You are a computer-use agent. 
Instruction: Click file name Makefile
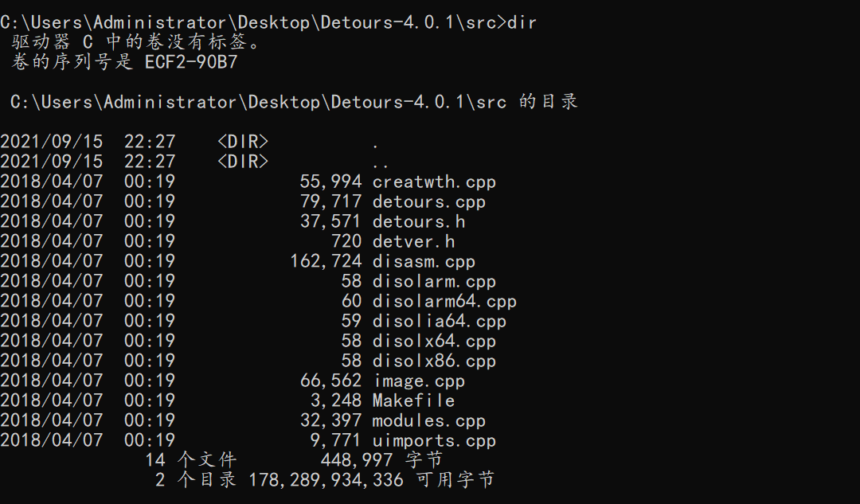tap(413, 400)
